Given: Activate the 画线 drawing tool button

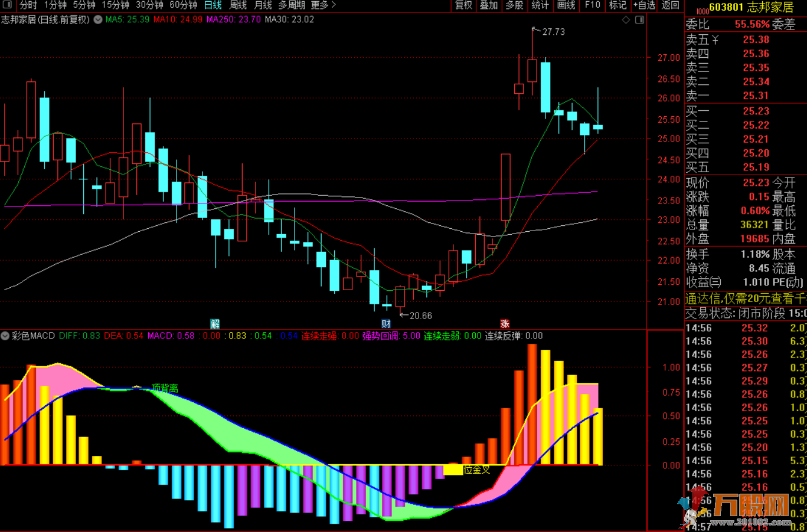Looking at the screenshot, I should tap(566, 5).
